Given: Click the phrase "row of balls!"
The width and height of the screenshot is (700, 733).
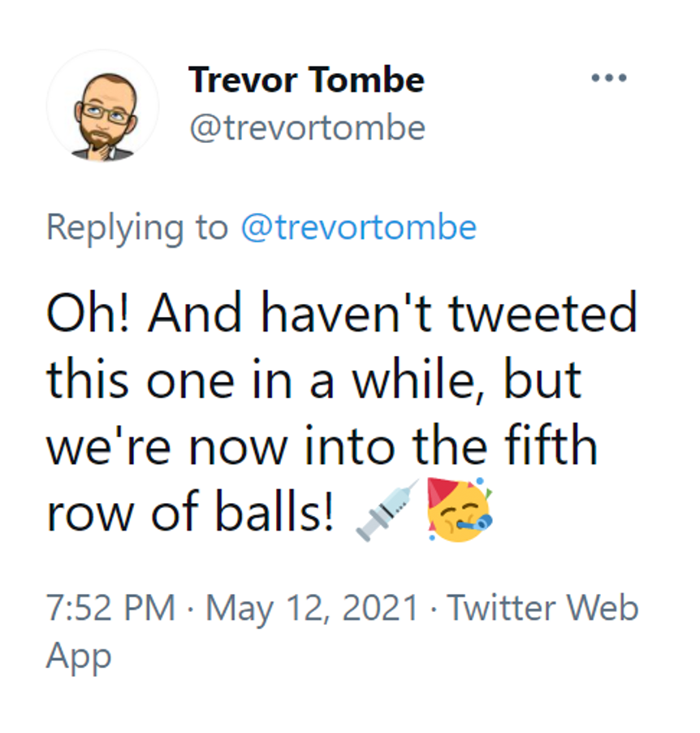Looking at the screenshot, I should [190, 511].
